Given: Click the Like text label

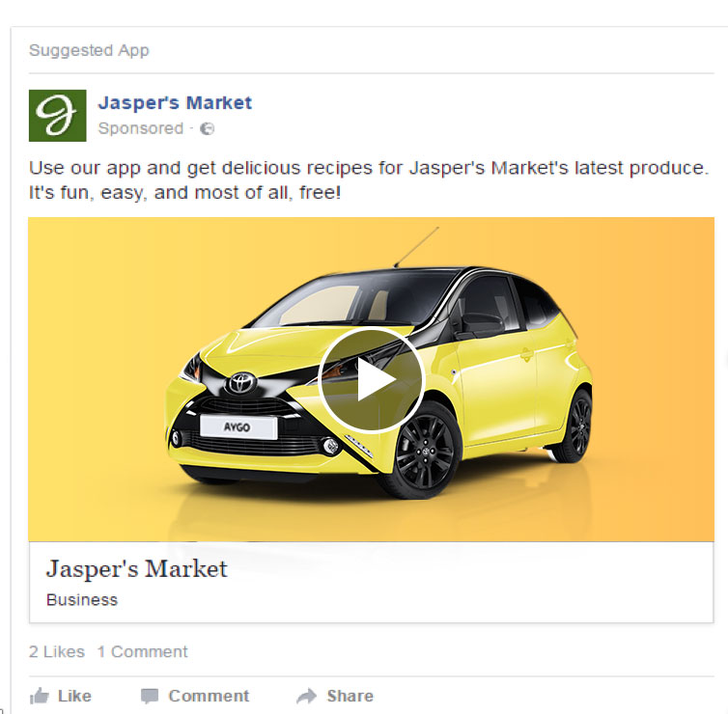Looking at the screenshot, I should point(74,696).
